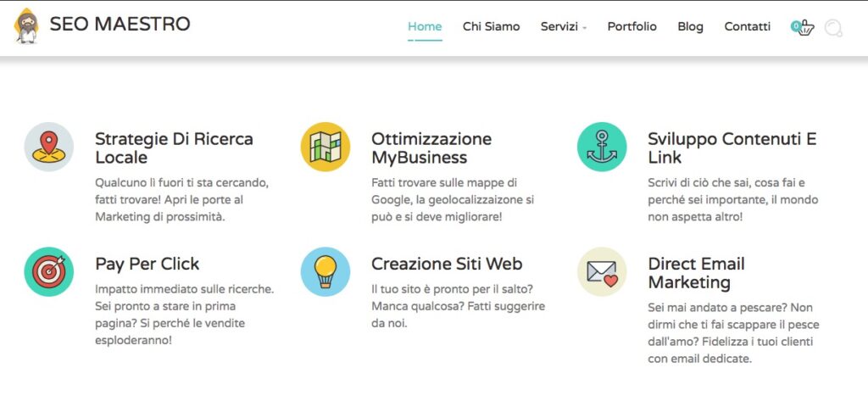Click the anchor icon for link development

602,147
